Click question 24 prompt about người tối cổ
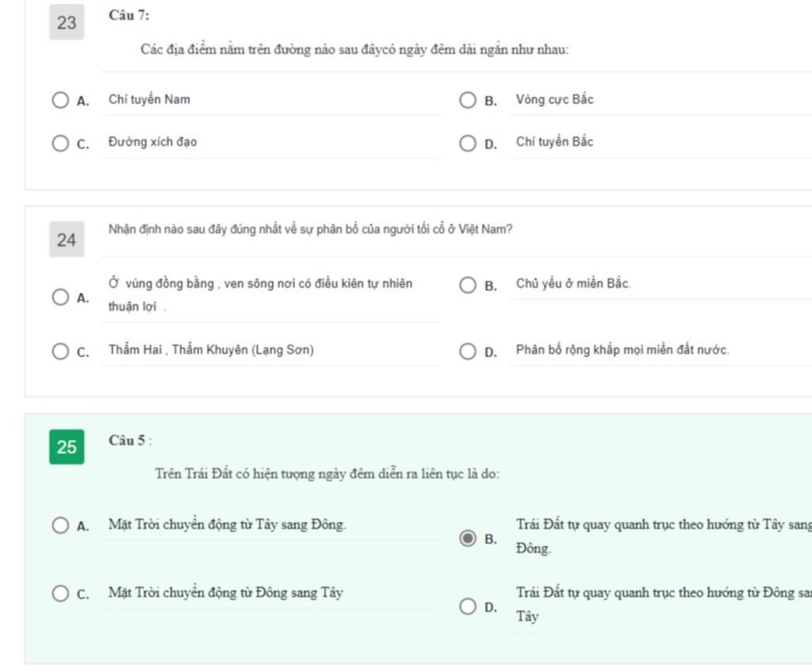812x672 pixels. click(310, 229)
